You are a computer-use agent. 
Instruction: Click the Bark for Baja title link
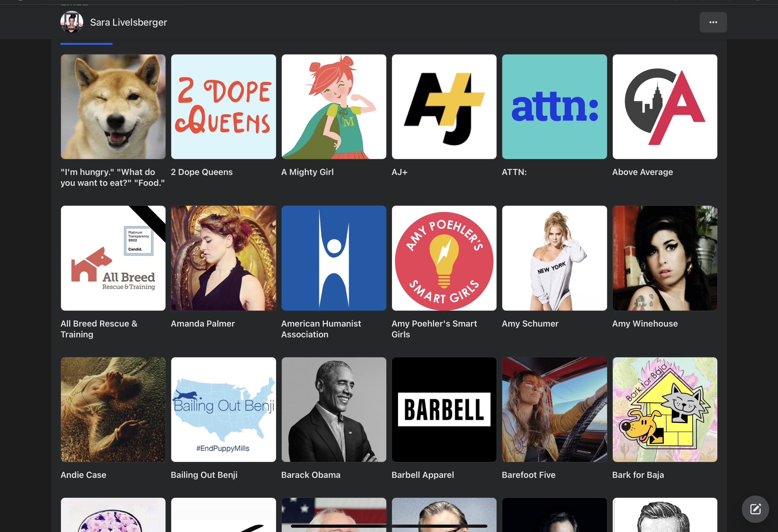pos(638,475)
